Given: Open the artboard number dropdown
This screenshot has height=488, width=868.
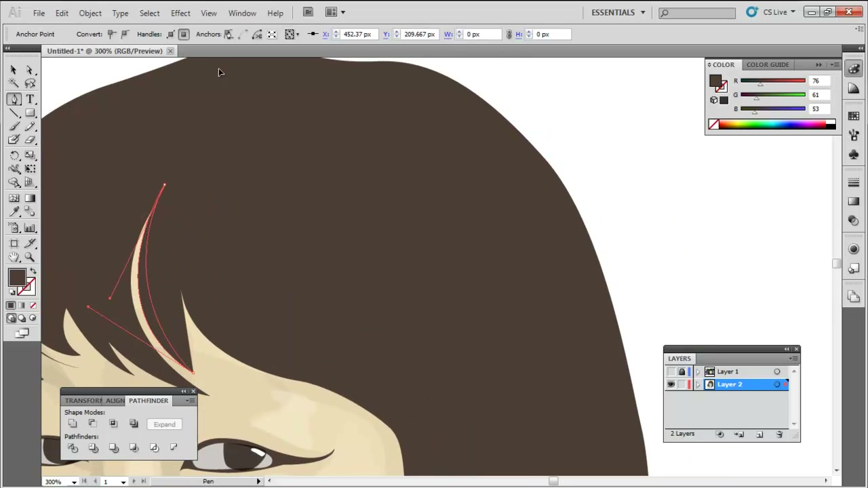Looking at the screenshot, I should pos(123,482).
